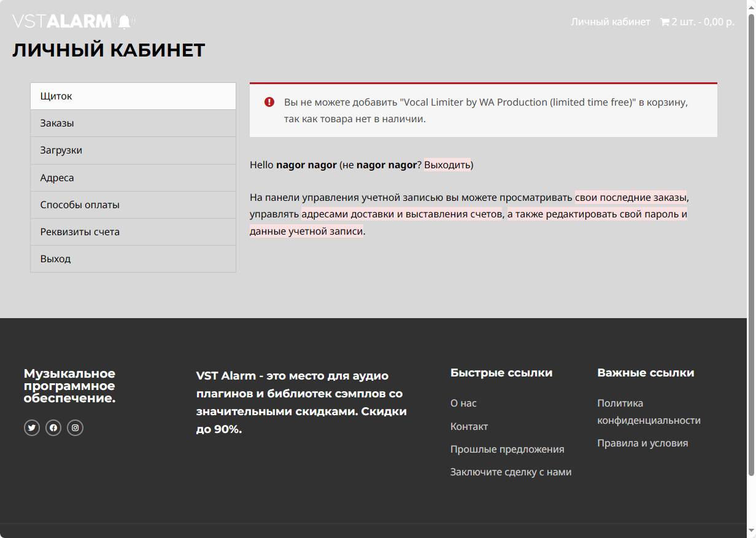Select Щиток in account sidebar

[133, 96]
